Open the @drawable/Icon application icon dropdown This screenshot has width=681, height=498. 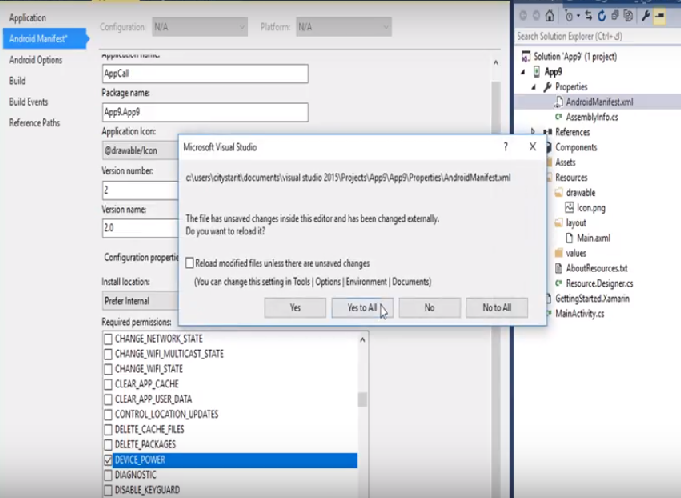tap(140, 151)
